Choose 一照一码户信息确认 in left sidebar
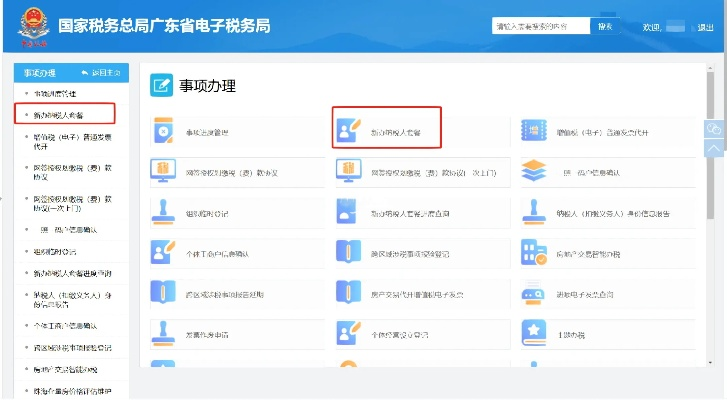Viewport: 727px width, 400px height. 69,230
